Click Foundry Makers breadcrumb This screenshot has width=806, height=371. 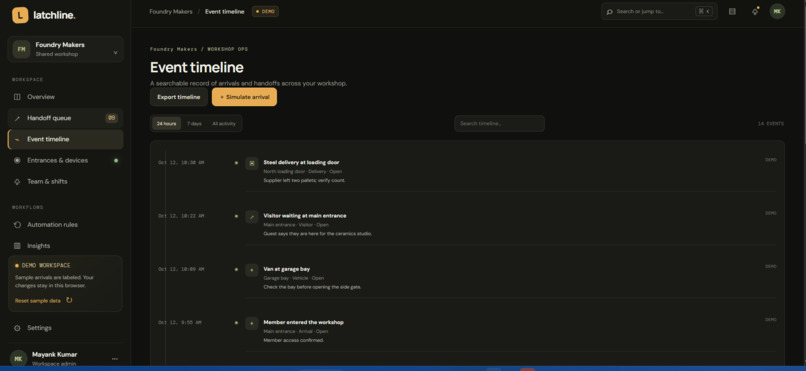171,11
